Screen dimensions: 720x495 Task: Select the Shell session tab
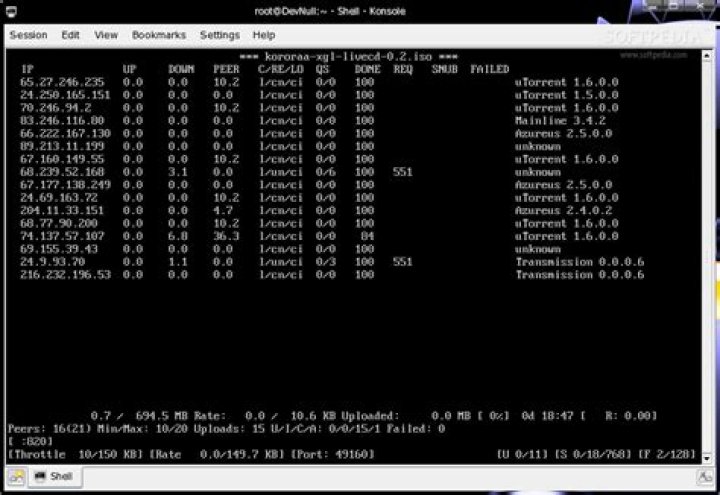[x=55, y=477]
